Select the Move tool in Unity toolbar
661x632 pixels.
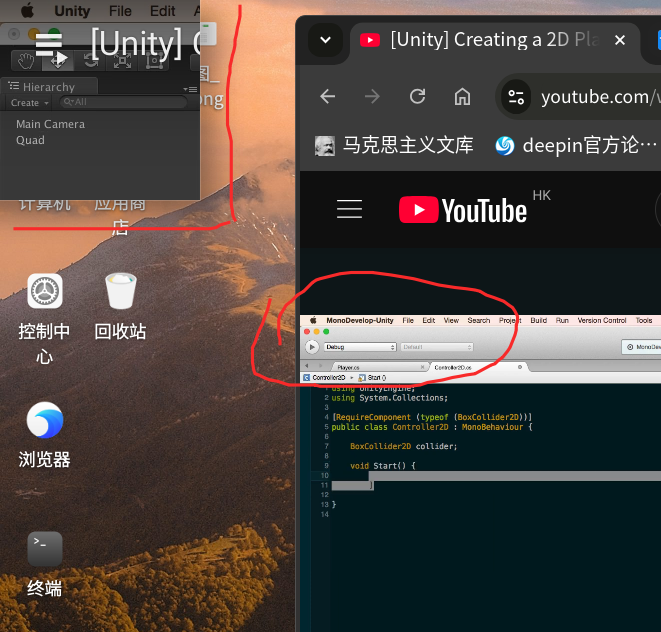tap(58, 61)
